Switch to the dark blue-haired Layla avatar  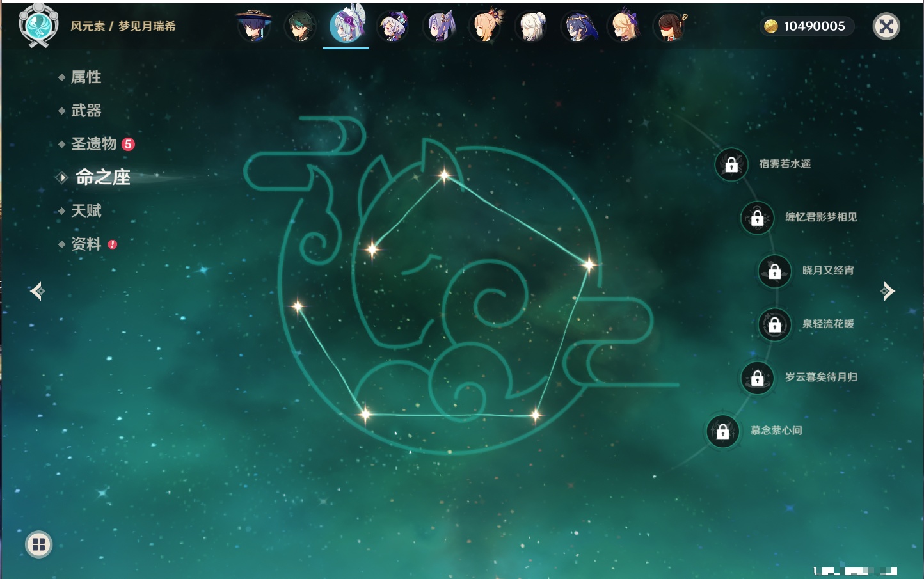[x=578, y=26]
